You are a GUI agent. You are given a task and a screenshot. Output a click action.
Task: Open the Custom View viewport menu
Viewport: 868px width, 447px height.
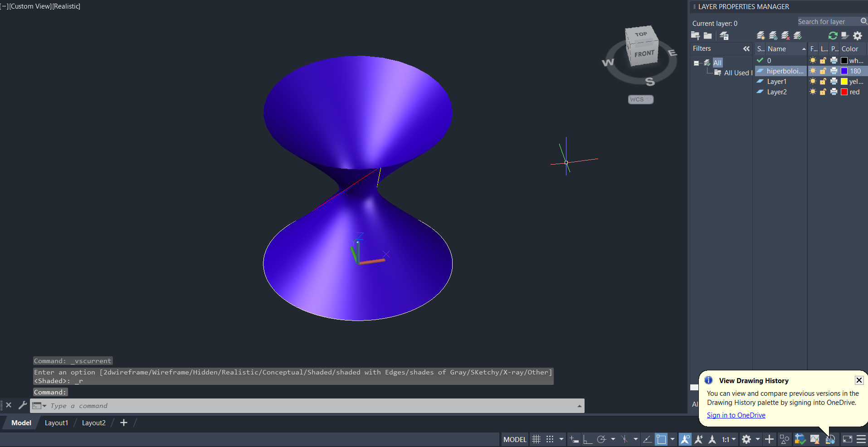click(x=30, y=6)
